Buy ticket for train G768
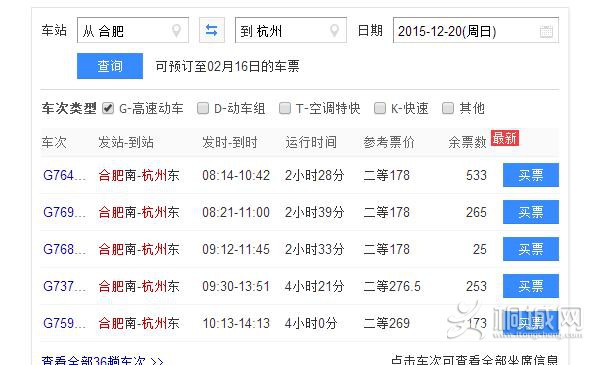This screenshot has width=613, height=365. click(x=531, y=249)
